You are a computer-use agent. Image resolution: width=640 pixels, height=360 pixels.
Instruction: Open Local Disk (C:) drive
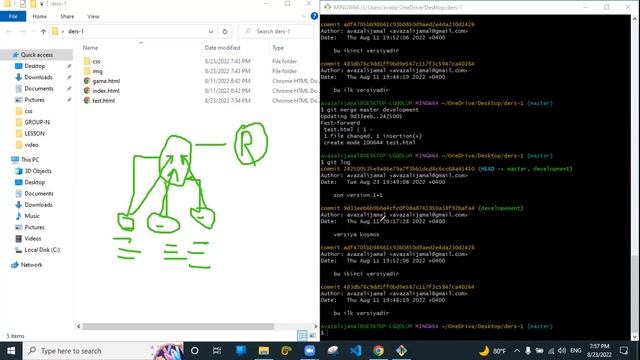pos(42,250)
